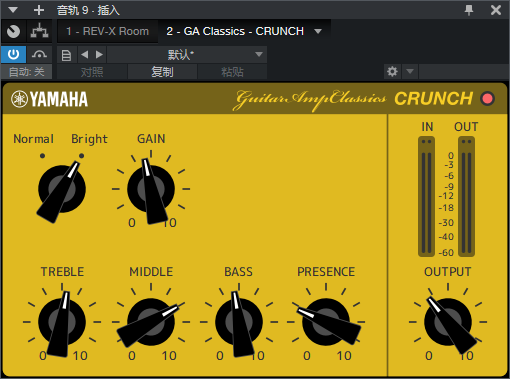Click the knob editor icon
This screenshot has height=379, width=510.
pos(13,31)
